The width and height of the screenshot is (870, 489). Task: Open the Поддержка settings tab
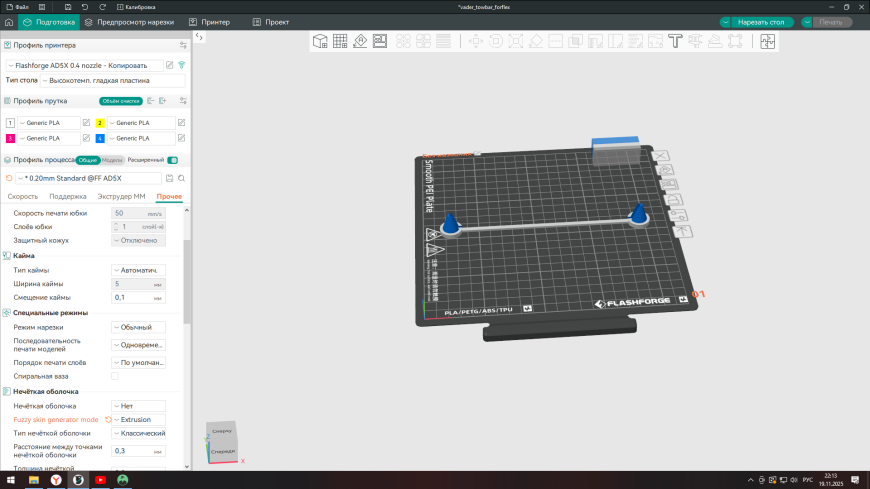pyautogui.click(x=68, y=197)
